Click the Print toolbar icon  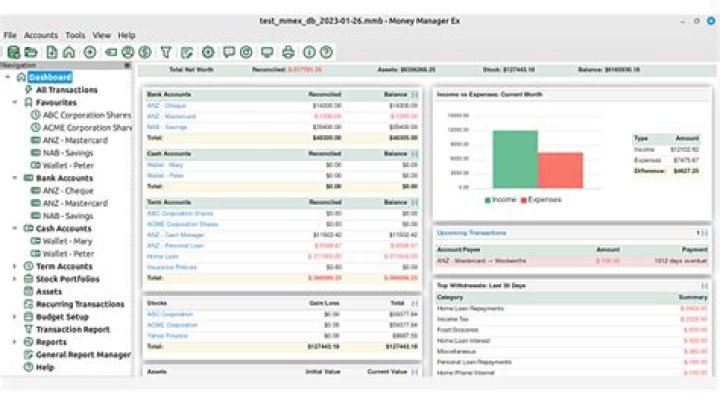point(288,52)
